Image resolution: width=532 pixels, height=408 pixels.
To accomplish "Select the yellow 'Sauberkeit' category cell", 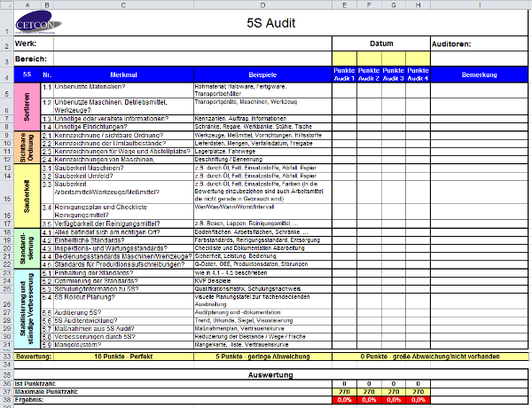I will [x=27, y=187].
